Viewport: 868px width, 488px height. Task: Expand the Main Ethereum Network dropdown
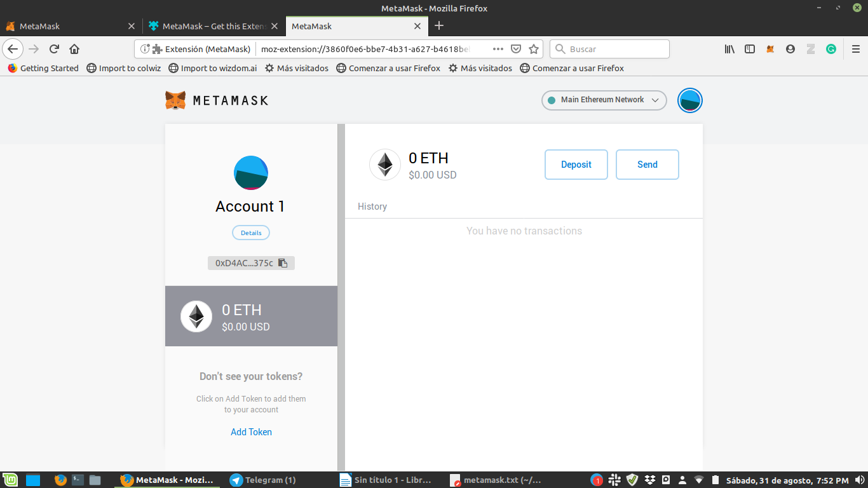604,100
